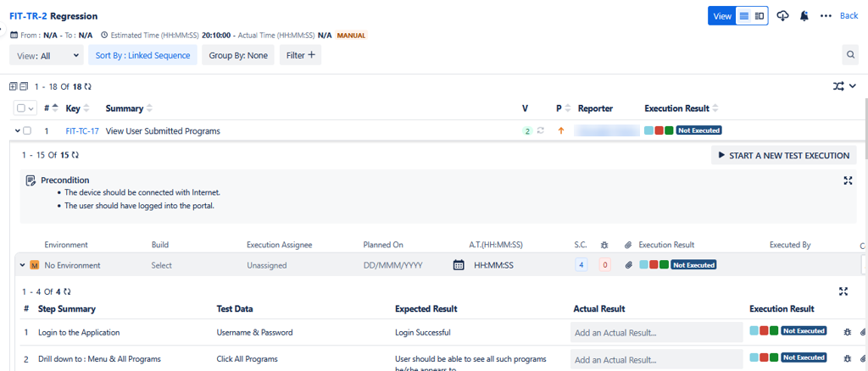The width and height of the screenshot is (868, 371).
Task: Open the FIT-TR-2 link in the title
Action: 28,16
